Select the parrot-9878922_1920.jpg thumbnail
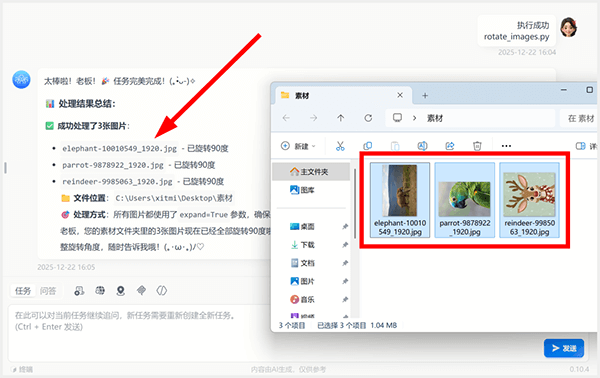The image size is (600, 378). 465,200
